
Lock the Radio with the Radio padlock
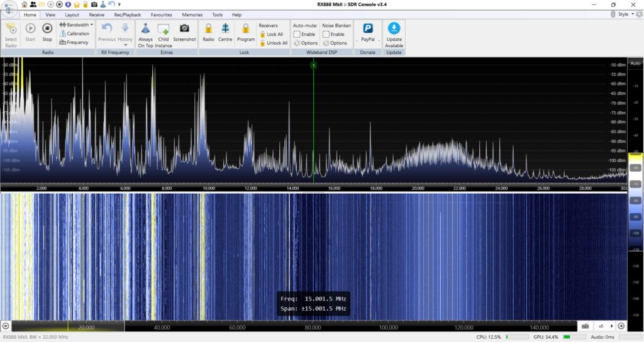point(208,33)
